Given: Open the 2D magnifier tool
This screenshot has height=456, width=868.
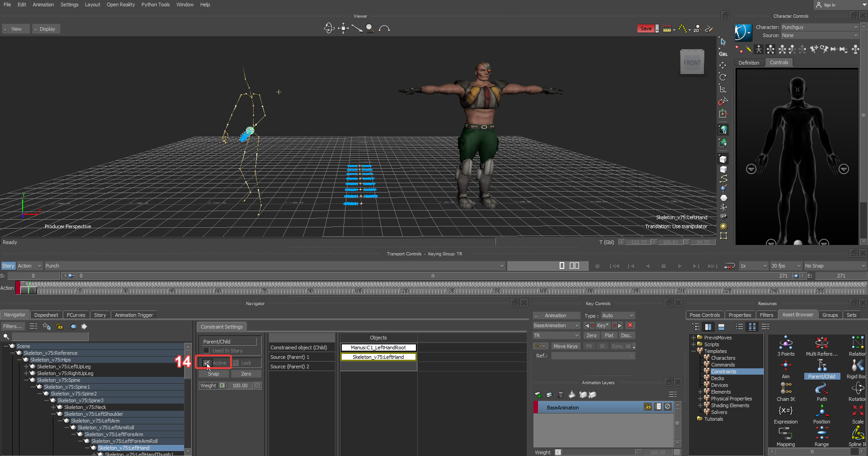Looking at the screenshot, I should [x=697, y=28].
